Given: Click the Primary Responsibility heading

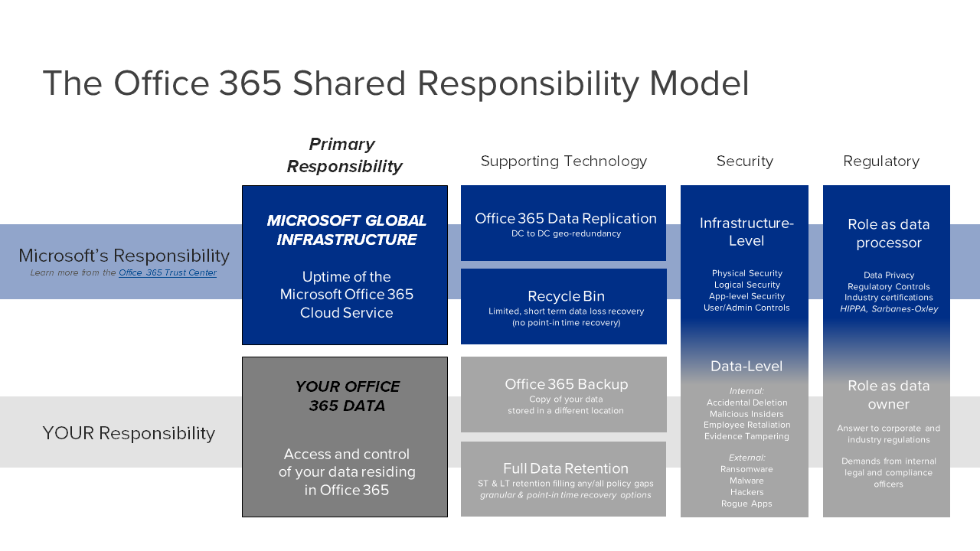Looking at the screenshot, I should tap(345, 154).
